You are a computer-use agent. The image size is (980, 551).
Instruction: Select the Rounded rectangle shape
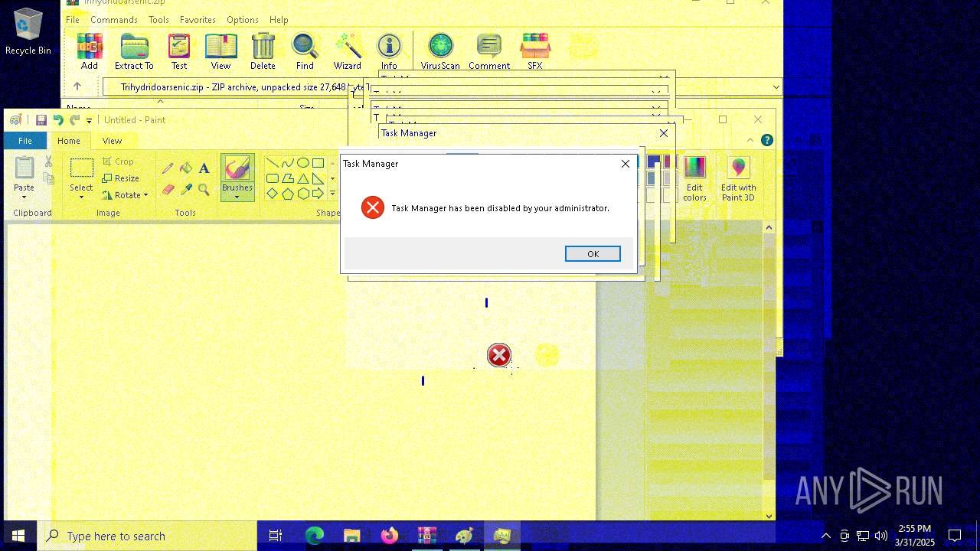tap(272, 178)
